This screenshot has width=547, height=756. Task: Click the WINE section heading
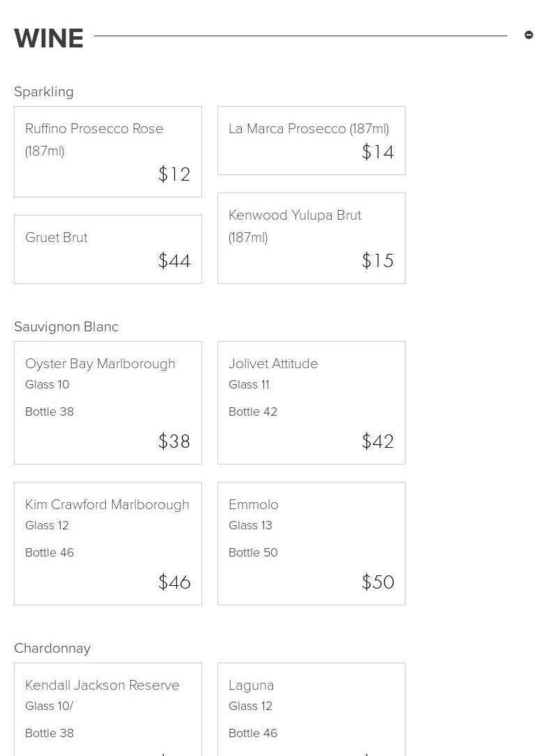(49, 38)
